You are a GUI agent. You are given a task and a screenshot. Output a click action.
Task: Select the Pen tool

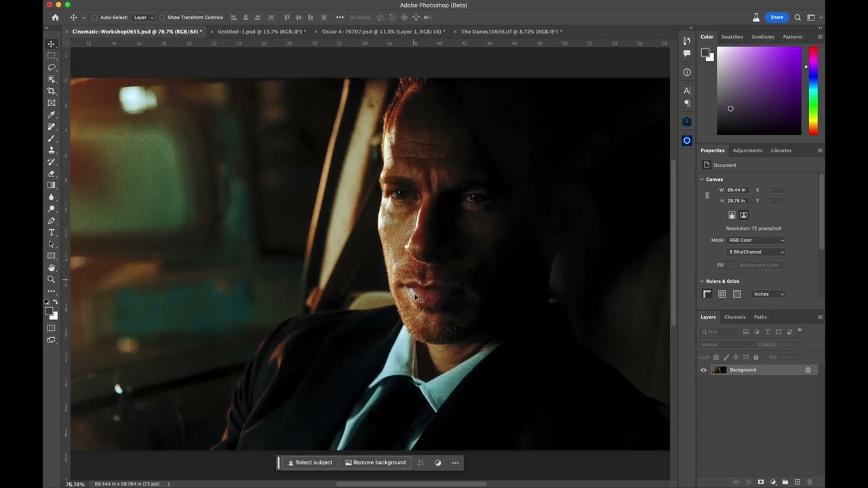51,221
